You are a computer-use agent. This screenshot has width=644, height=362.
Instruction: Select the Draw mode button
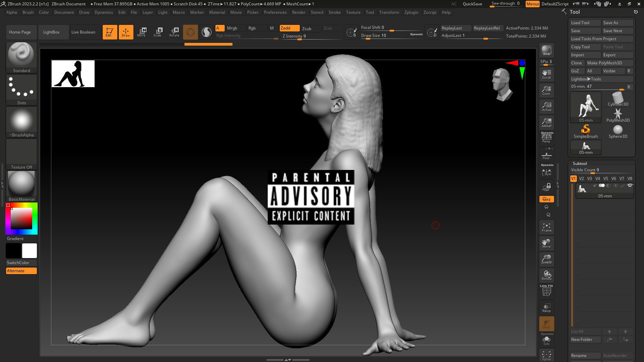(x=126, y=32)
